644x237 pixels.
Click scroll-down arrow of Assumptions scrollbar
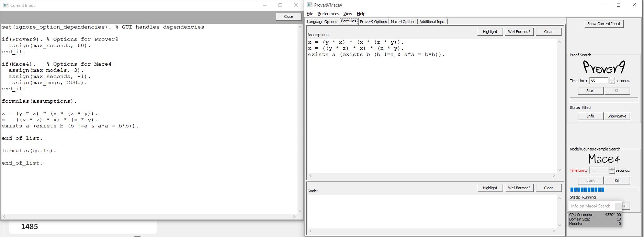coord(560,170)
